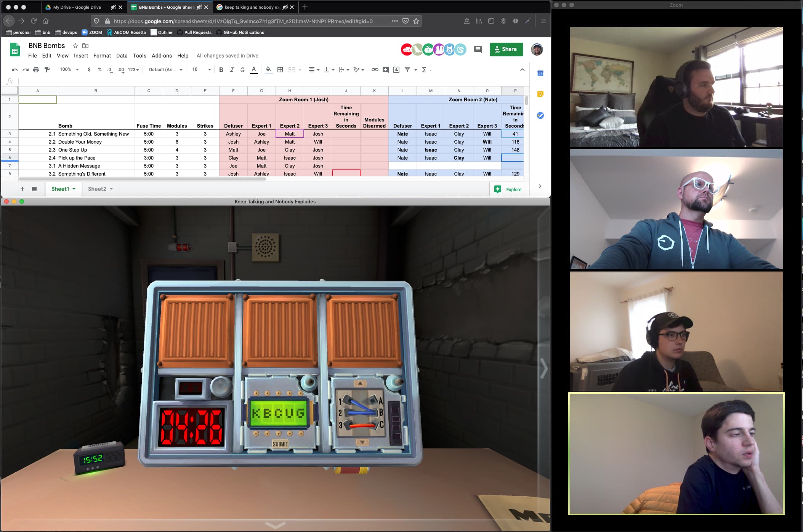Open the zoom 100% dropdown
Image resolution: width=803 pixels, height=532 pixels.
point(69,70)
